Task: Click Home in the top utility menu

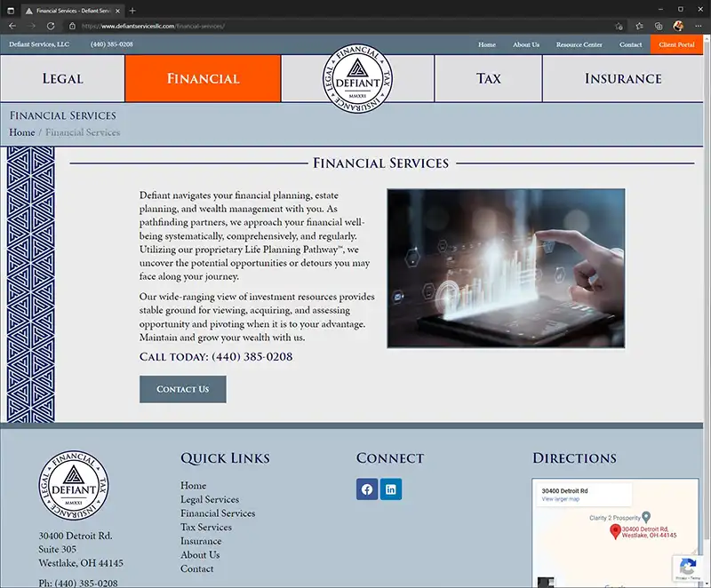Action: (x=486, y=44)
